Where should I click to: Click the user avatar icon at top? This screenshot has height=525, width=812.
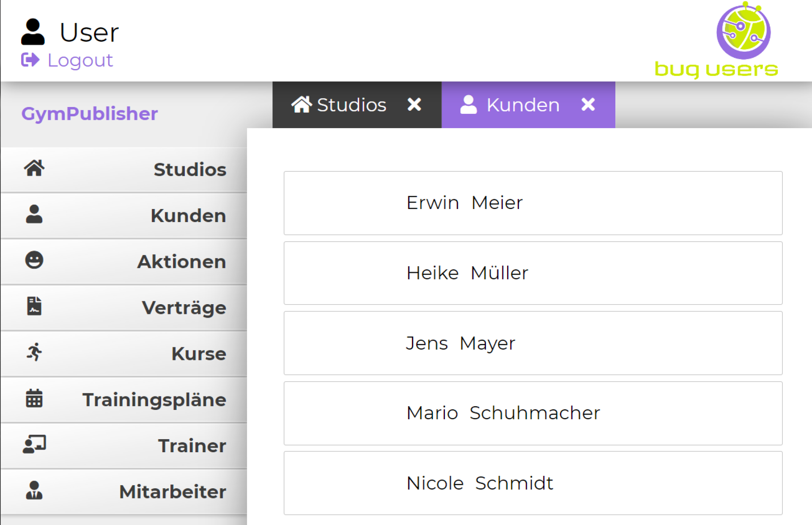[33, 32]
